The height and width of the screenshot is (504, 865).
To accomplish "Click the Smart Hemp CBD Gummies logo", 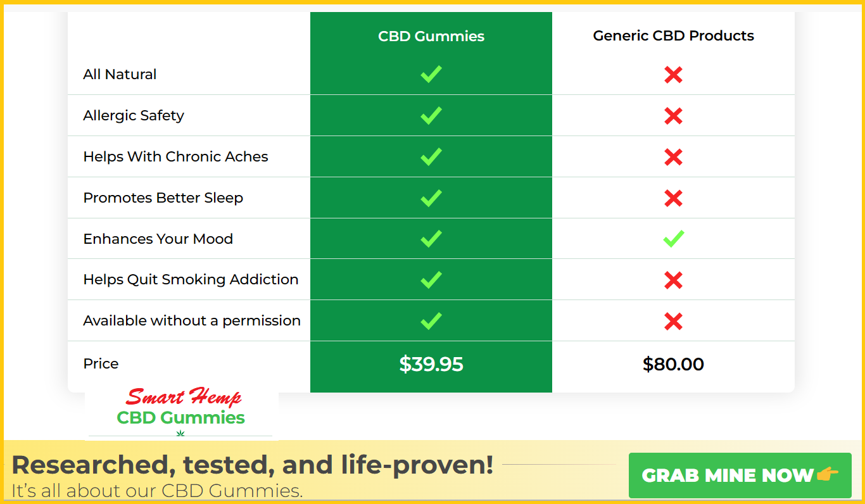I will [182, 413].
